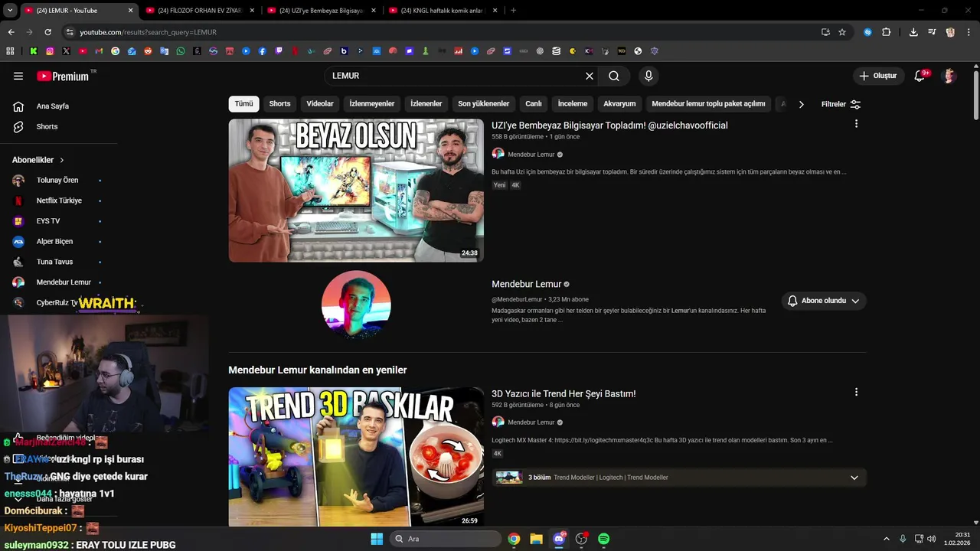The width and height of the screenshot is (980, 551).
Task: Open the Abone olundu subscription dropdown
Action: 824,301
